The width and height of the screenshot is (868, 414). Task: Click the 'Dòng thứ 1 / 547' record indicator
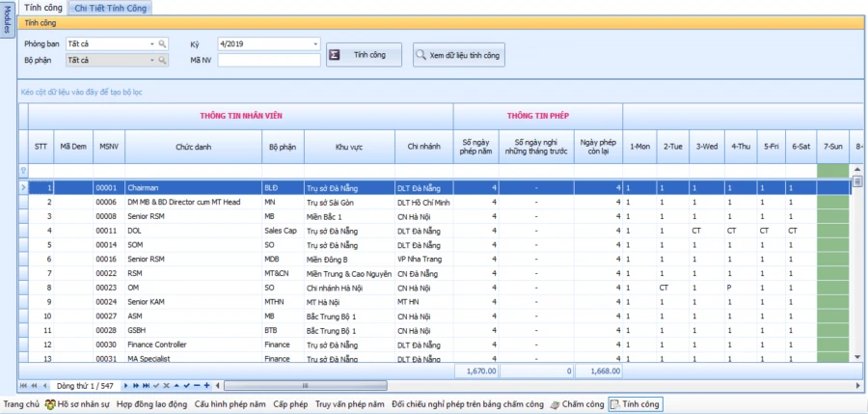(x=85, y=386)
